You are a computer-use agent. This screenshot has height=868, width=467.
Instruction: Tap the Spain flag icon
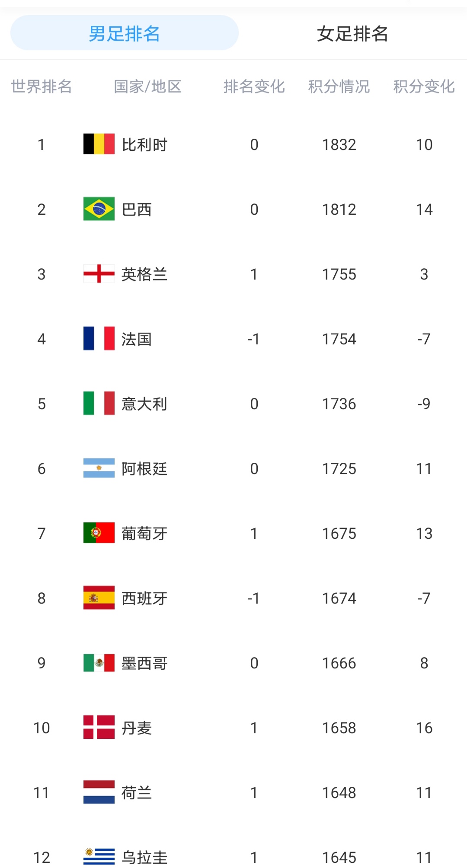[x=99, y=598]
